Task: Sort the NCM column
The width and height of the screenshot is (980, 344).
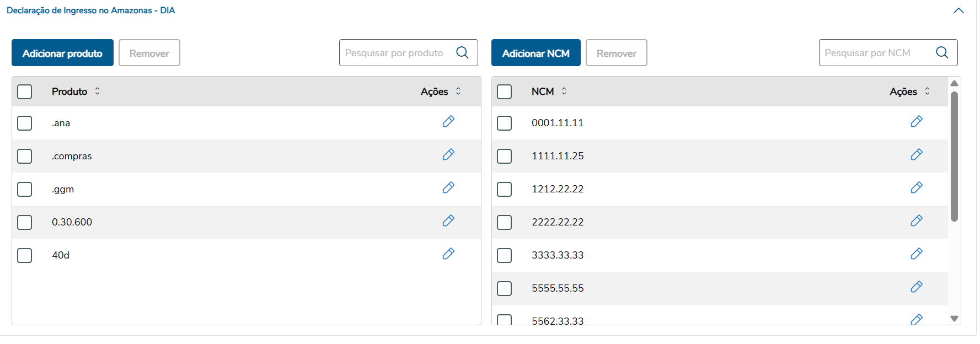Action: click(x=564, y=92)
